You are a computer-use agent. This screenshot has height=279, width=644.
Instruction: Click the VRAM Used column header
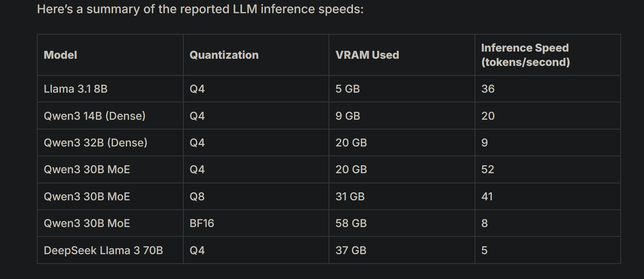point(367,55)
